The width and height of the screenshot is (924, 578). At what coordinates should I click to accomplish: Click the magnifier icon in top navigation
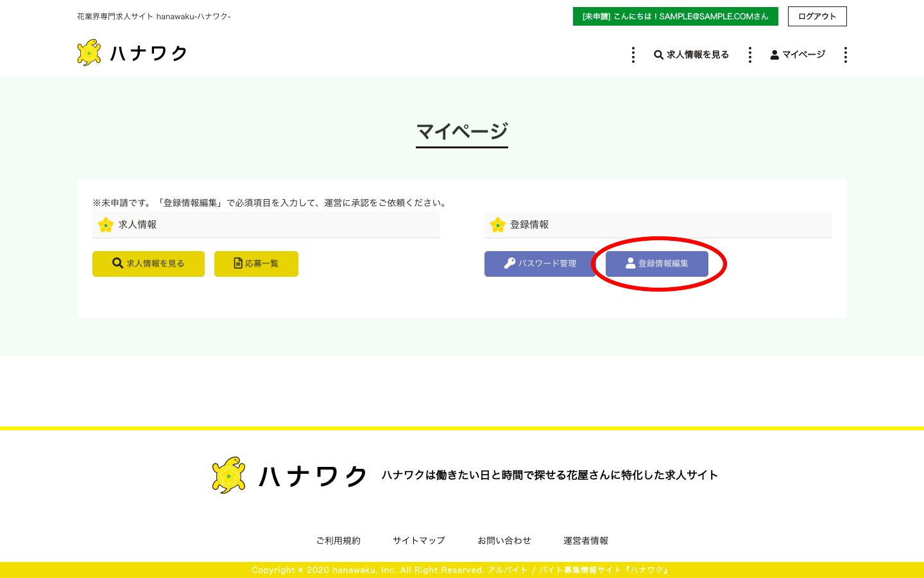coord(658,55)
